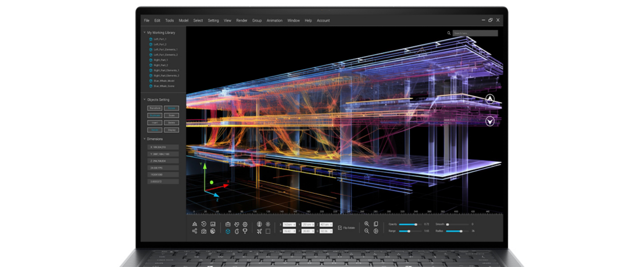Image resolution: width=644 pixels, height=267 pixels.
Task: Click the zoom out magnifier icon
Action: pos(367,232)
